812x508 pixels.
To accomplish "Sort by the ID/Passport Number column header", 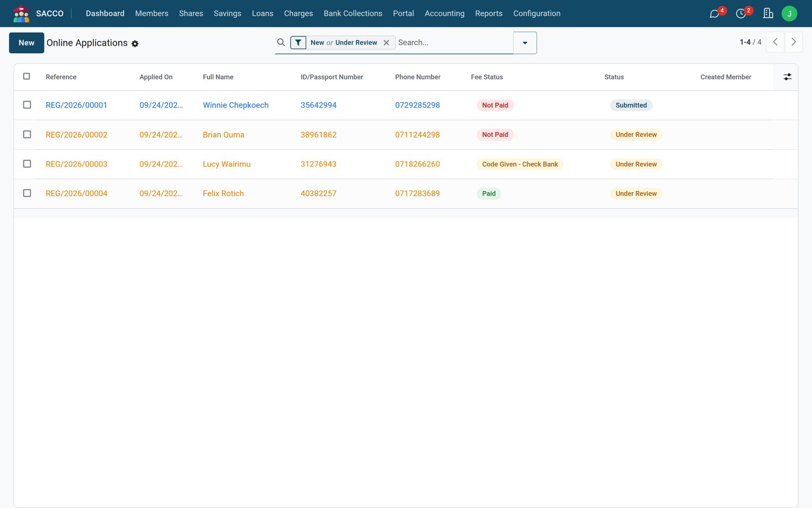I will (x=332, y=77).
